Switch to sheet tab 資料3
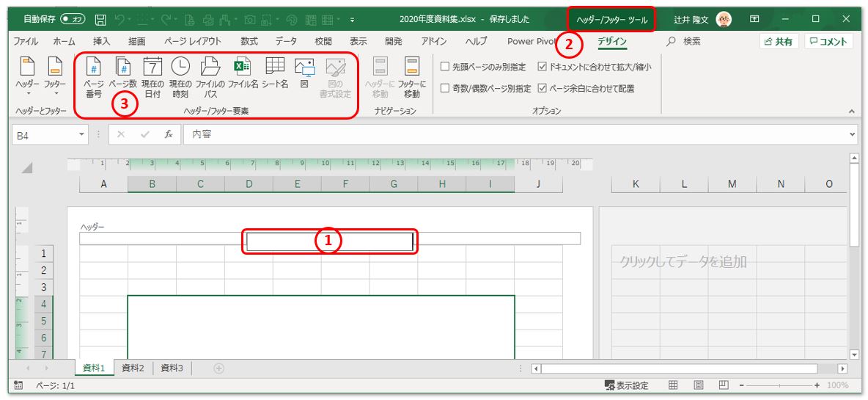The image size is (868, 400). click(x=172, y=368)
